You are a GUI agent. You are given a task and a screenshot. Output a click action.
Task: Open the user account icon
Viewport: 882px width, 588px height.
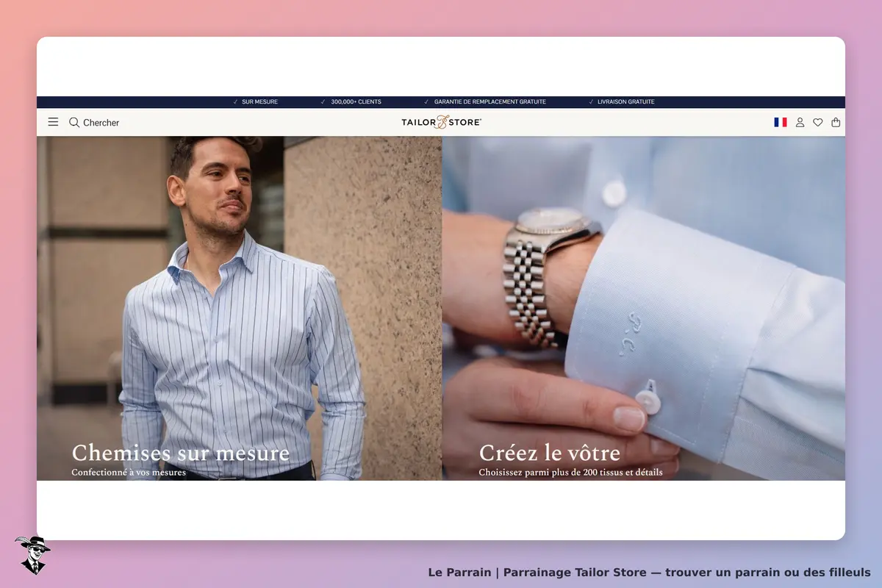point(800,122)
